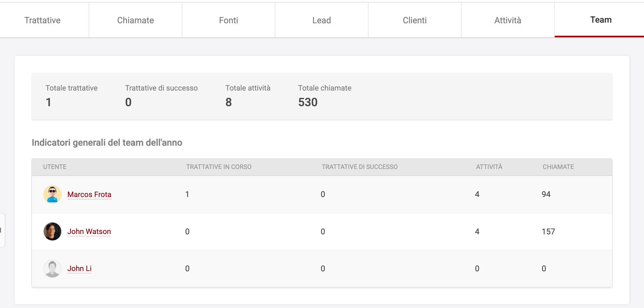
Task: Open the Clienti tab
Action: (414, 20)
